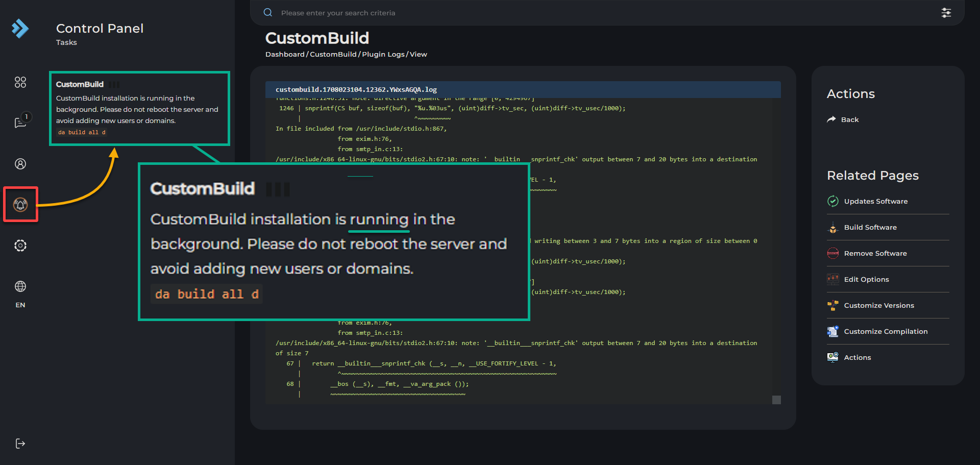Viewport: 980px width, 465px height.
Task: Open Updates Software page
Action: click(x=888, y=201)
